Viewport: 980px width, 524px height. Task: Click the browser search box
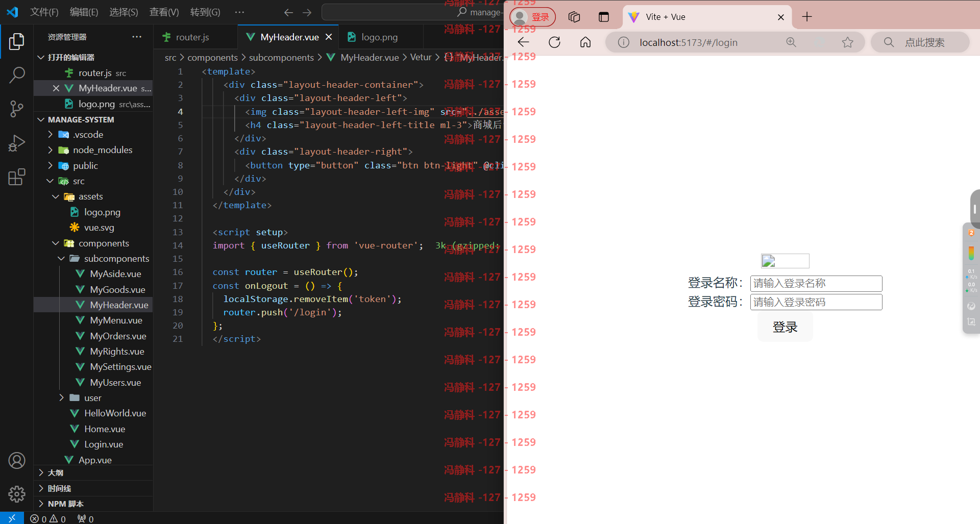coord(920,42)
